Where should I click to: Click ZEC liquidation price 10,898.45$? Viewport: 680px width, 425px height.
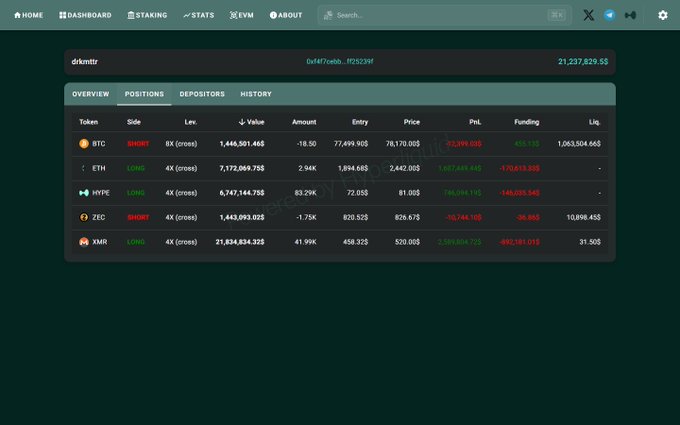(x=583, y=217)
